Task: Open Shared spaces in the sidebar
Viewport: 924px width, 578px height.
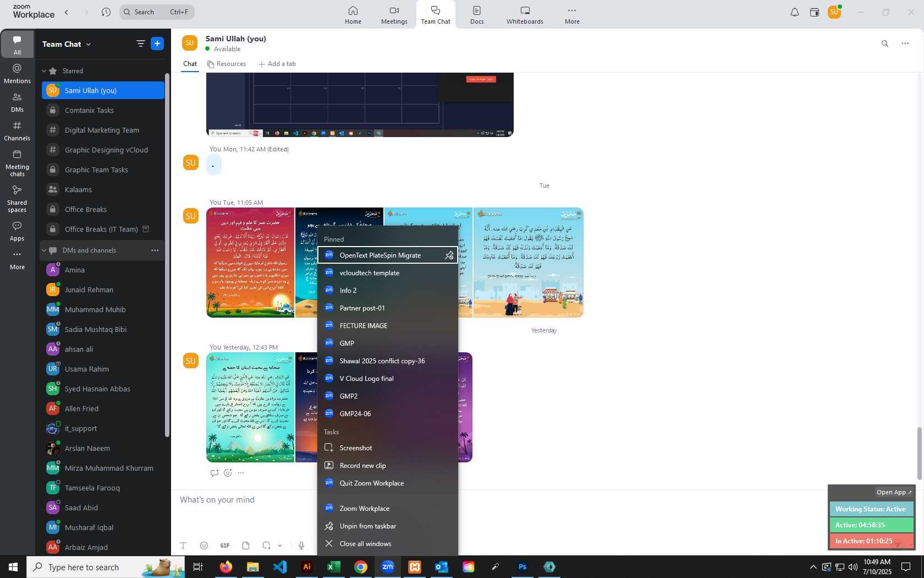Action: pyautogui.click(x=17, y=199)
